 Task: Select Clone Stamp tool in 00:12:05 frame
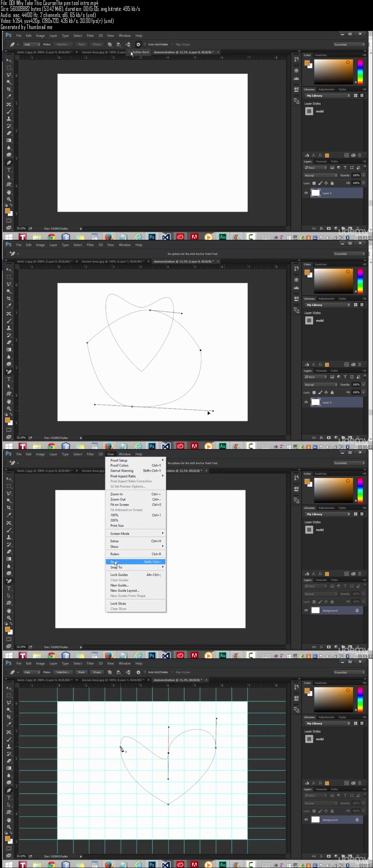coord(9,746)
